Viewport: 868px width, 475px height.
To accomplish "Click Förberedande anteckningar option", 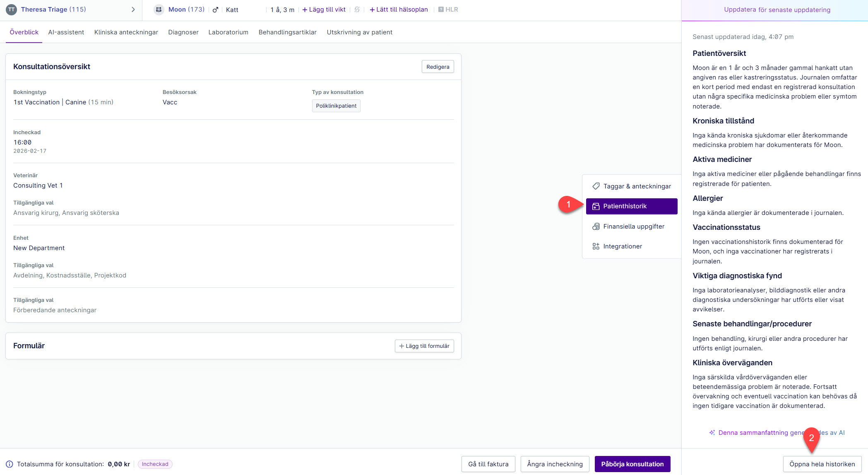I will coord(55,310).
